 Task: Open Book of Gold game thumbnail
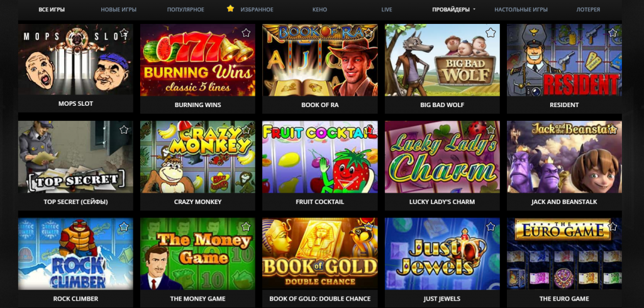pyautogui.click(x=320, y=254)
